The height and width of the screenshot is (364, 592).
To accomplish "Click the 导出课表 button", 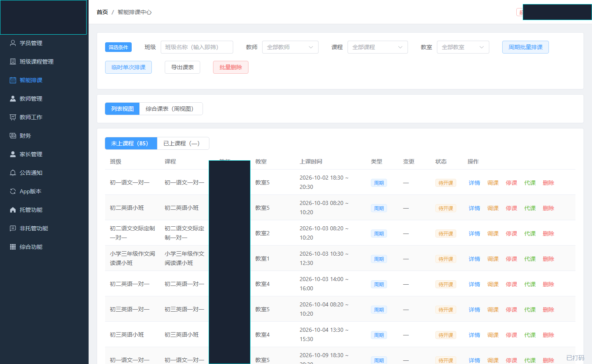I will pos(182,67).
